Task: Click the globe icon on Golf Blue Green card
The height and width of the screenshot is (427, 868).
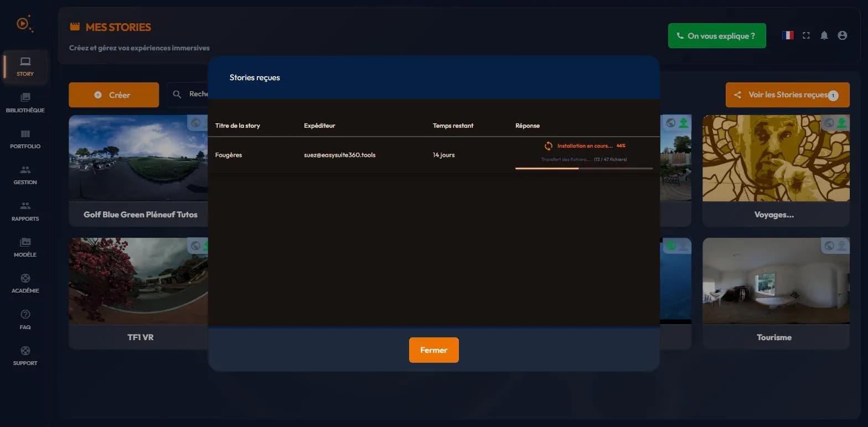Action: [195, 123]
